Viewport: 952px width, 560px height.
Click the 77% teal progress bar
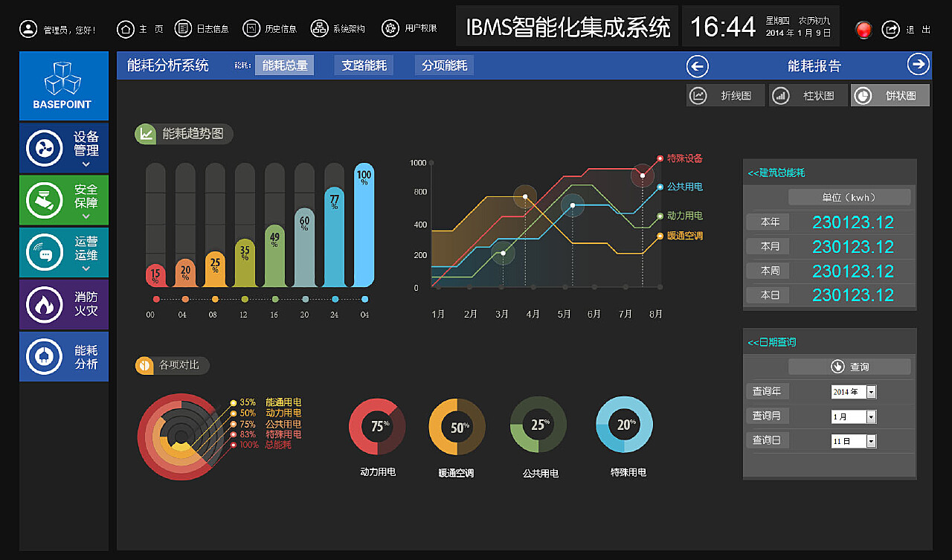click(335, 237)
